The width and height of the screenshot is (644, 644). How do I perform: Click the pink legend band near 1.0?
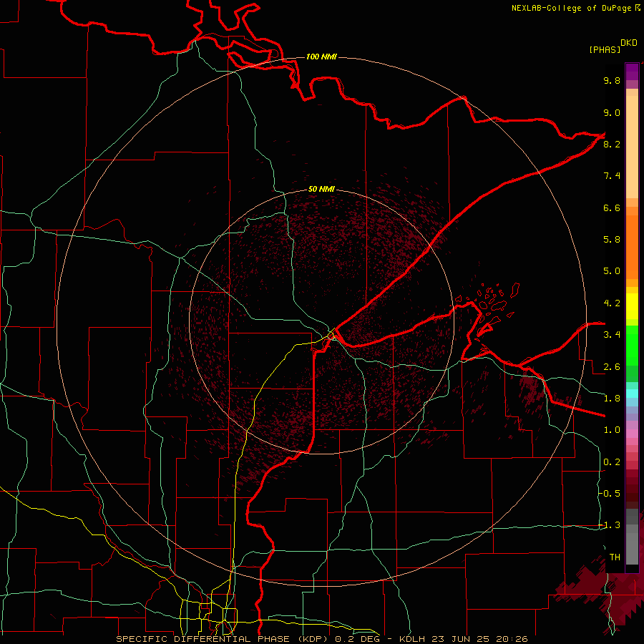pyautogui.click(x=632, y=434)
